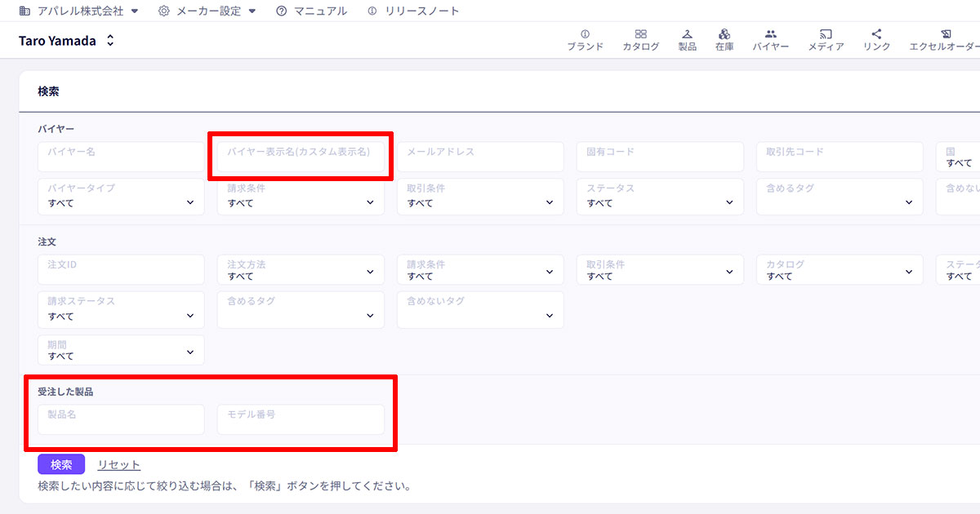Click the メールアドレス input field
Viewport: 980px width, 514px height.
480,157
